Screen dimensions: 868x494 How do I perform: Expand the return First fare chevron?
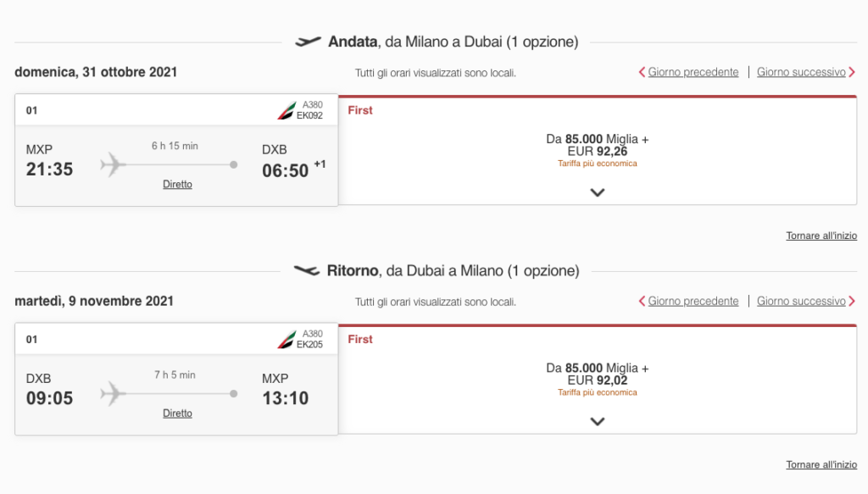pos(598,421)
